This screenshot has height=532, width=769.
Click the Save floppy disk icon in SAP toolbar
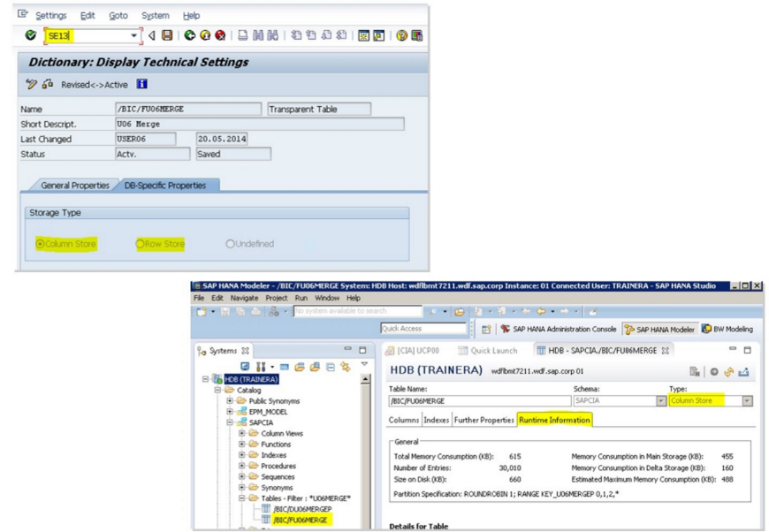(x=167, y=35)
